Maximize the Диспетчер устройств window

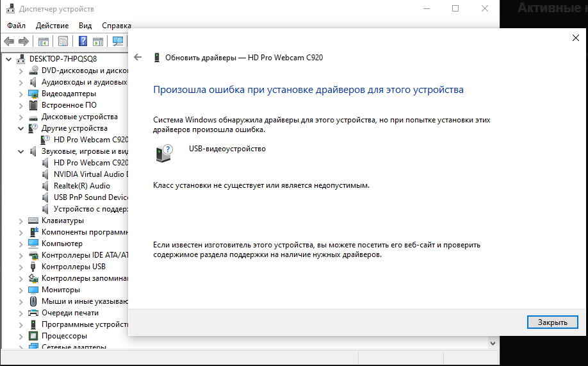click(455, 8)
